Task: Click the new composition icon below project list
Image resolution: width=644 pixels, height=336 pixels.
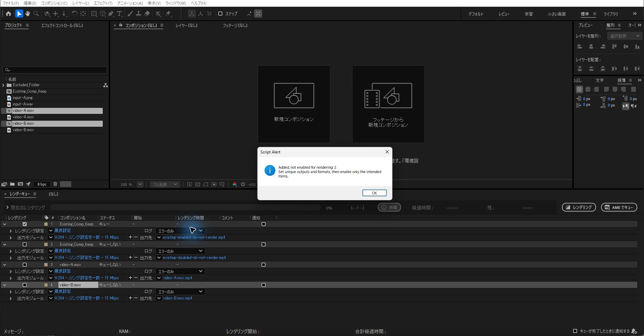Action: tap(20, 184)
